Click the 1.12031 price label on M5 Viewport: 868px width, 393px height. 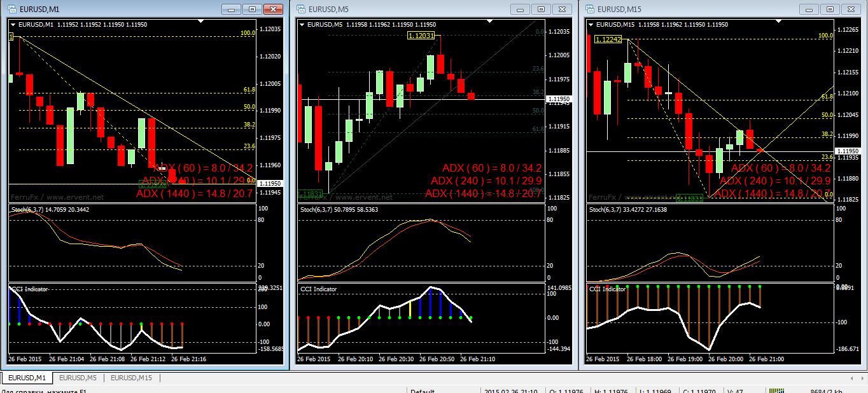point(421,36)
